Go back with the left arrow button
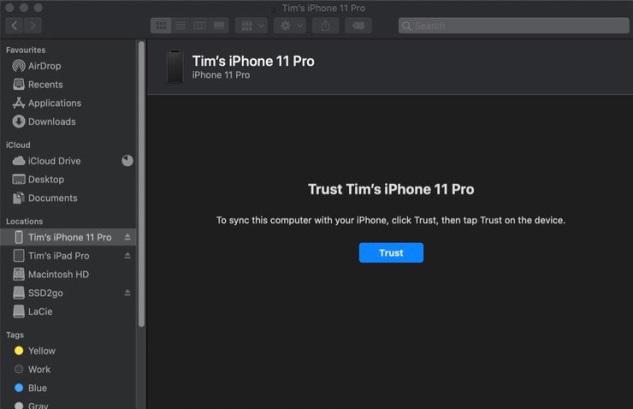Viewport: 633px width, 409px height. point(15,26)
